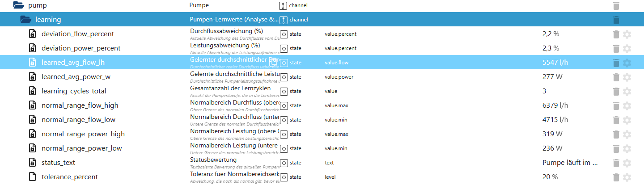Select the pump tree row
Image resolution: width=644 pixels, height=185 pixels.
point(322,5)
